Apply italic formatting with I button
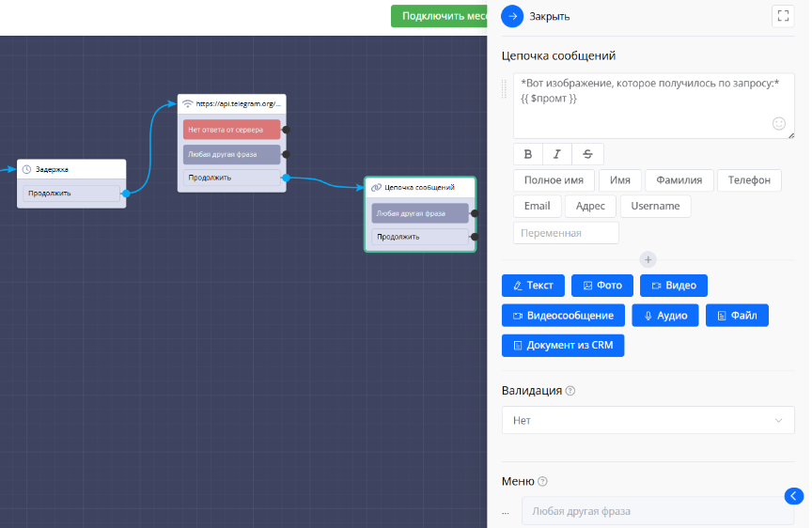The height and width of the screenshot is (528, 812). click(x=557, y=154)
